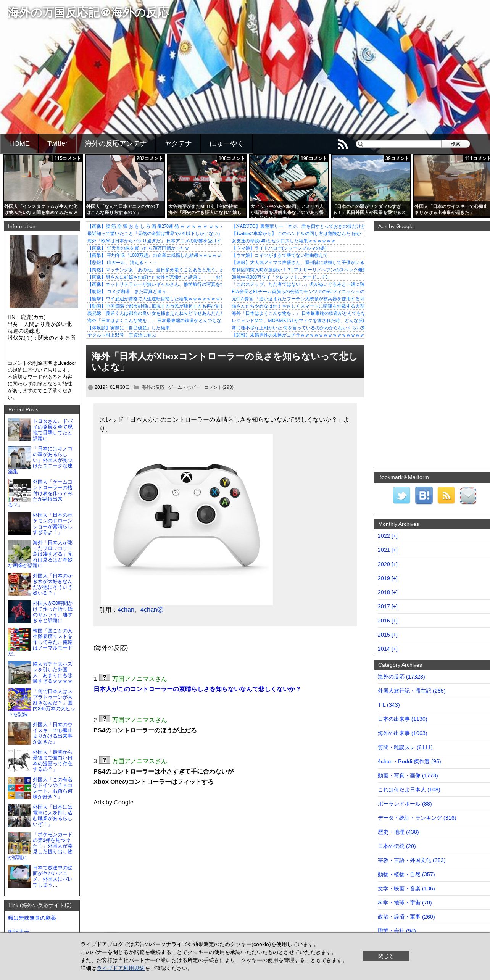Screen dimensions: 490x980
Task: Open the 4chan source link
Action: click(x=126, y=609)
